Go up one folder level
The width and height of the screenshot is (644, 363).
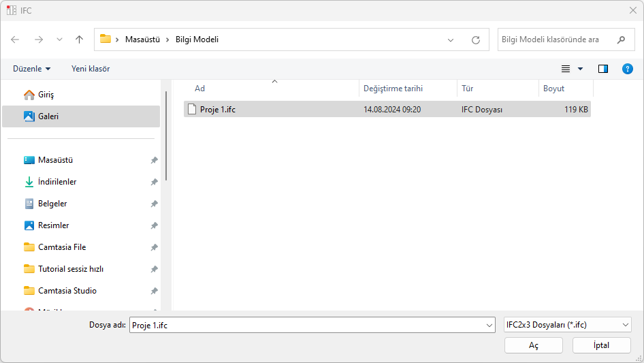pyautogui.click(x=79, y=40)
